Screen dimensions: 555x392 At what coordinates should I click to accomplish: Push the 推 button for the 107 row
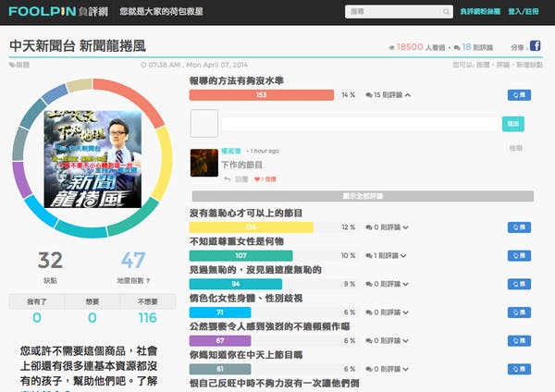point(519,255)
